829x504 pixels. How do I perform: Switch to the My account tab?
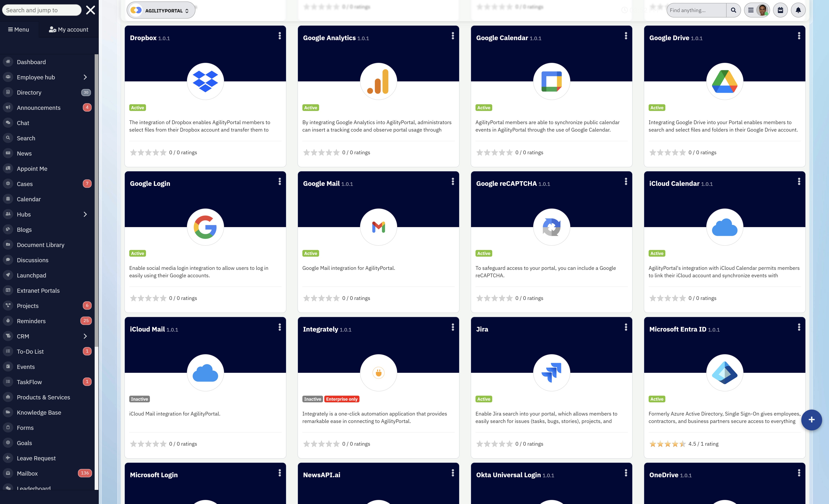pyautogui.click(x=69, y=30)
